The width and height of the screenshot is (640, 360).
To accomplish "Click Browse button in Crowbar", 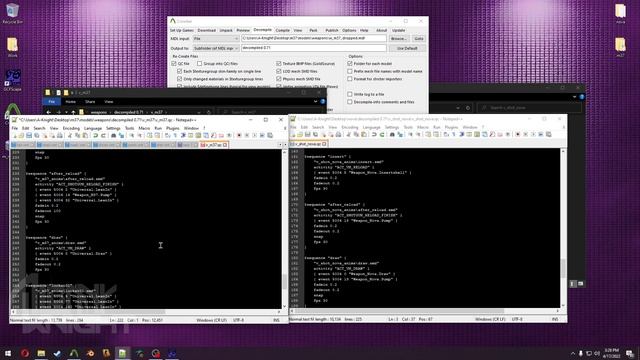I will (x=398, y=38).
